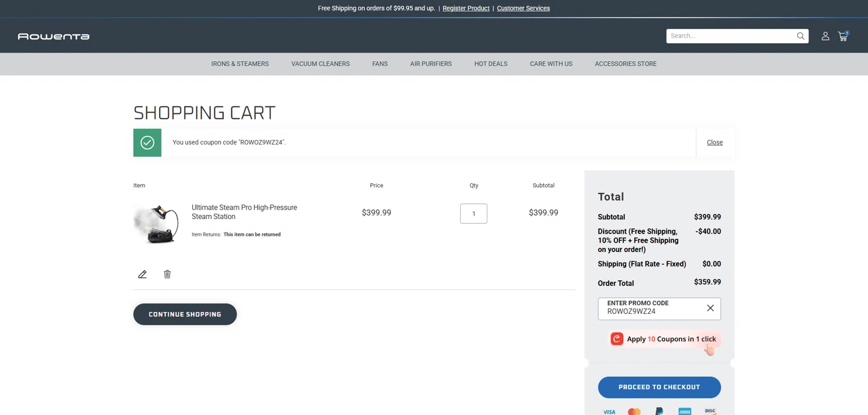The height and width of the screenshot is (415, 868).
Task: Click Apply 10 Coupons in 1 click
Action: pyautogui.click(x=664, y=339)
